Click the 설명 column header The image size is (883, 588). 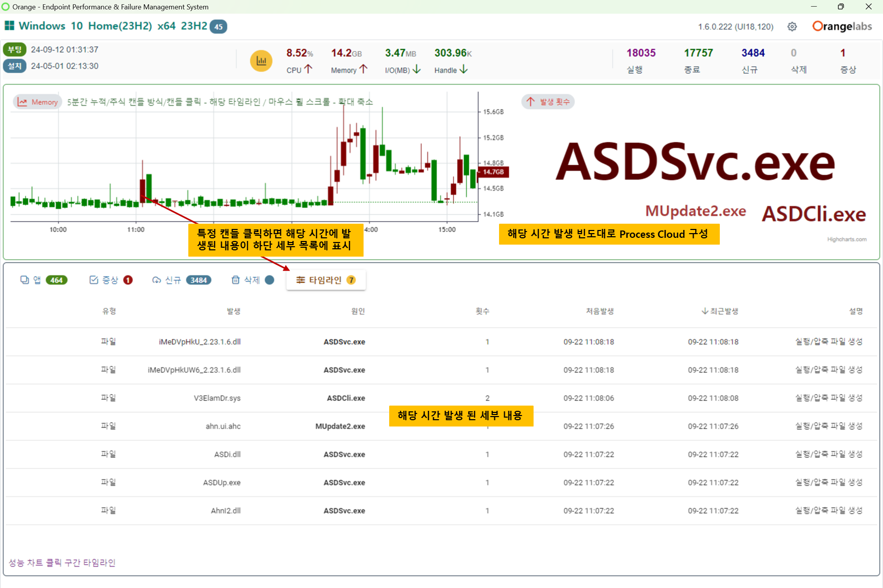tap(856, 311)
